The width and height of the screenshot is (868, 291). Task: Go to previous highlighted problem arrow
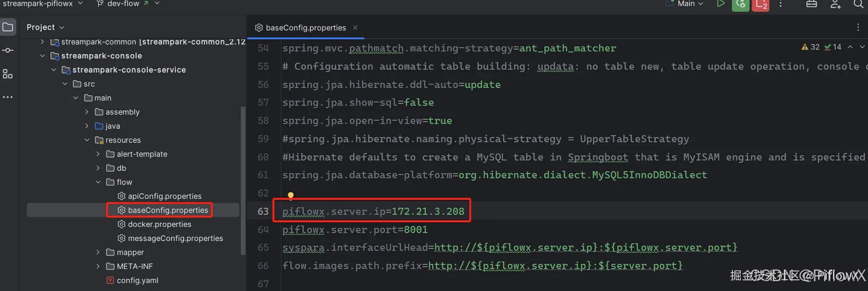[850, 47]
